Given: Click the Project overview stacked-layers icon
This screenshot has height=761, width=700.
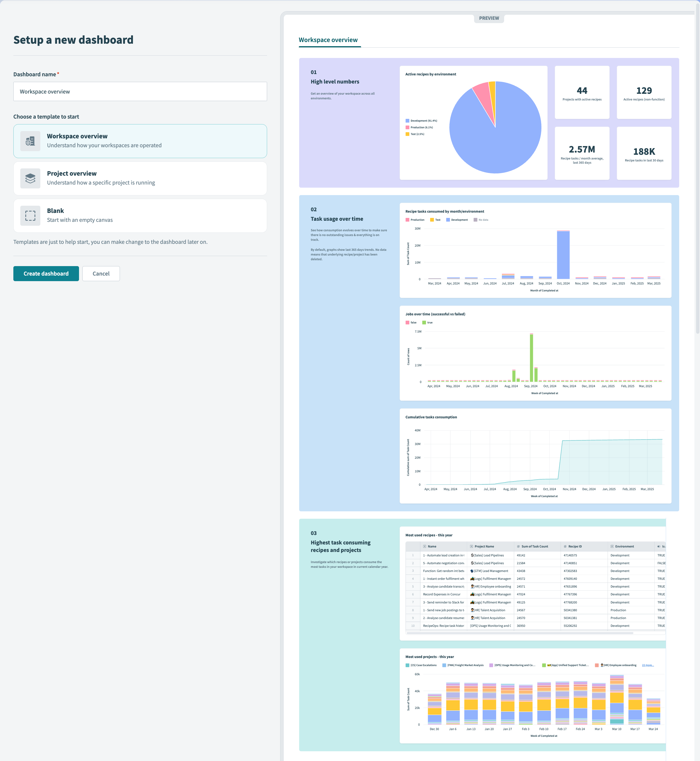Looking at the screenshot, I should (30, 178).
